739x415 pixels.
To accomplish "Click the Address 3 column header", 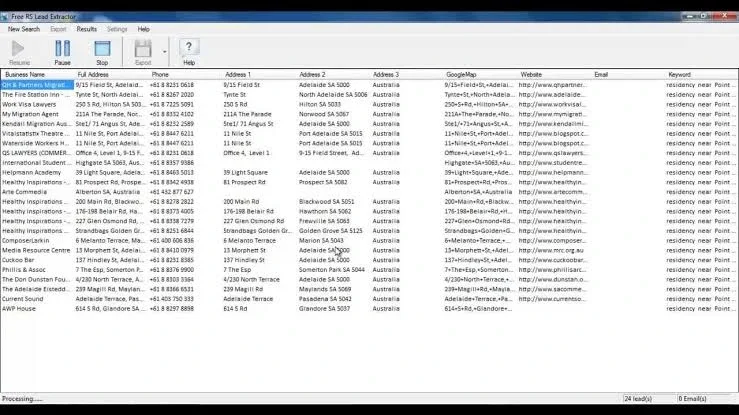I will (x=407, y=74).
